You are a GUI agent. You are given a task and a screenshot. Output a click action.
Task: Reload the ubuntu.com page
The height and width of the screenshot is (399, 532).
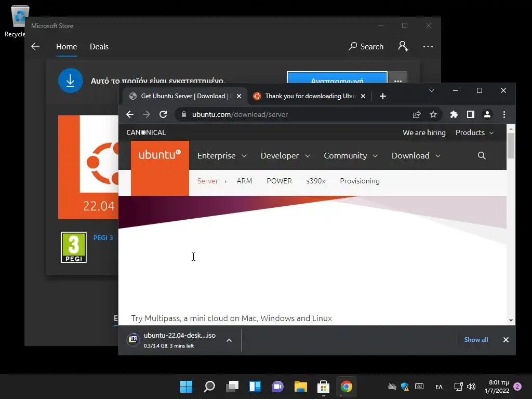click(163, 114)
